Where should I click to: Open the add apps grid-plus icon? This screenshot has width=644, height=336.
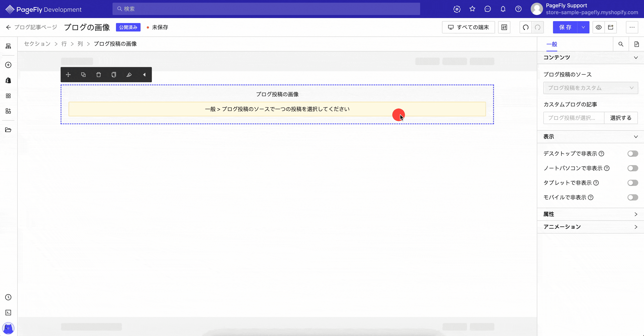pyautogui.click(x=8, y=111)
